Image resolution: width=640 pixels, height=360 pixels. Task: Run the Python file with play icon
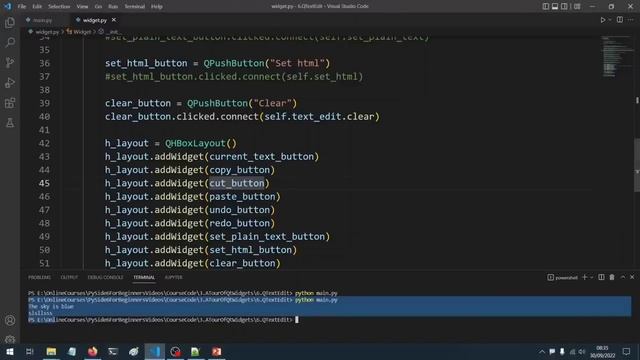point(602,20)
